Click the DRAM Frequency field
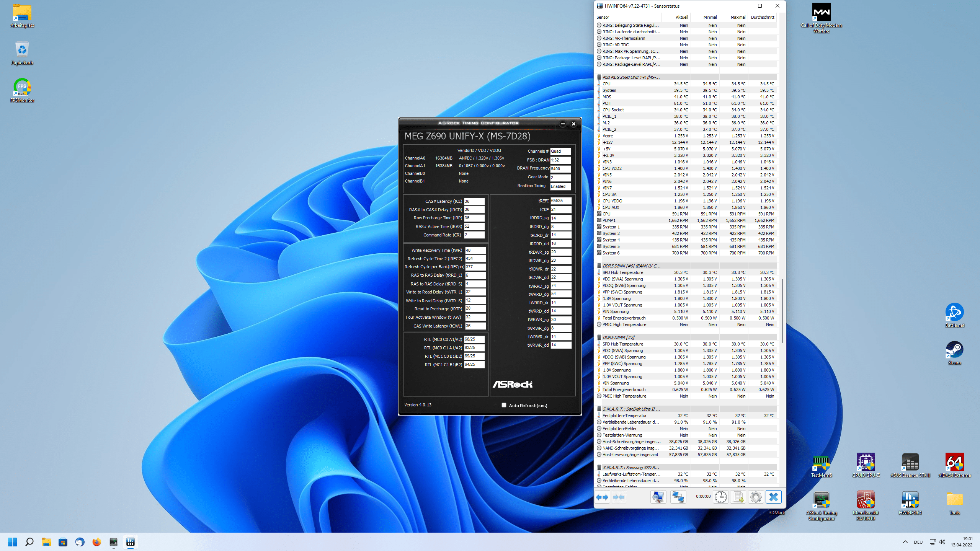 (x=560, y=169)
